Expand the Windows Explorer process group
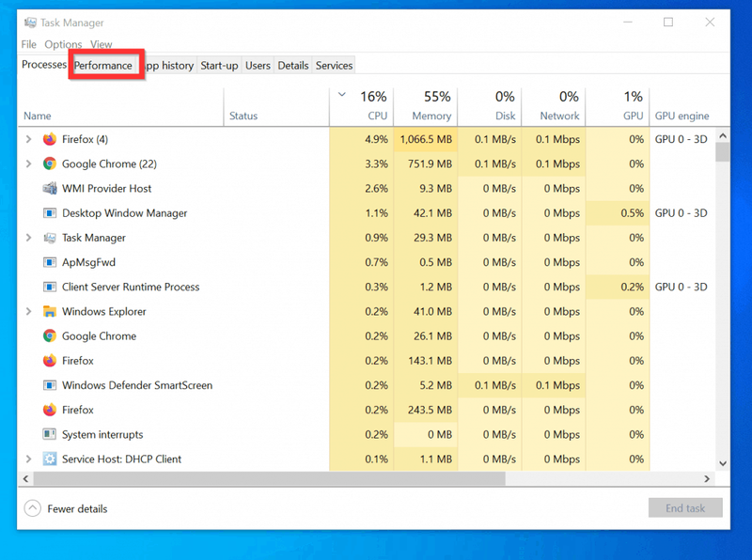This screenshot has height=560, width=752. [x=29, y=312]
